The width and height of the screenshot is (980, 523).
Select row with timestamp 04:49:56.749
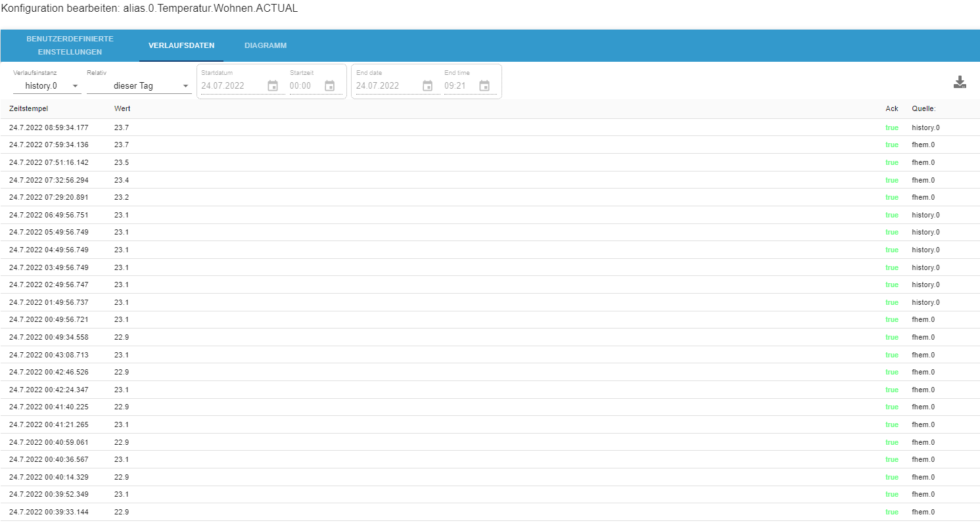point(490,250)
